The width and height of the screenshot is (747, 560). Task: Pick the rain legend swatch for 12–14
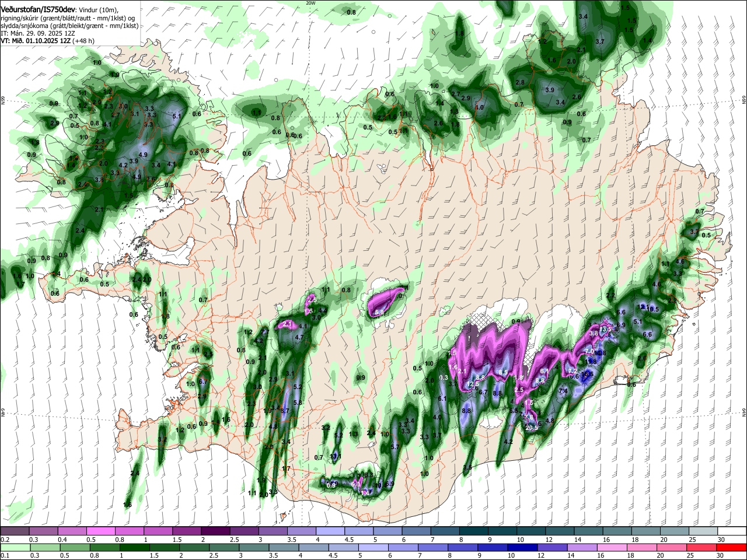552,547
